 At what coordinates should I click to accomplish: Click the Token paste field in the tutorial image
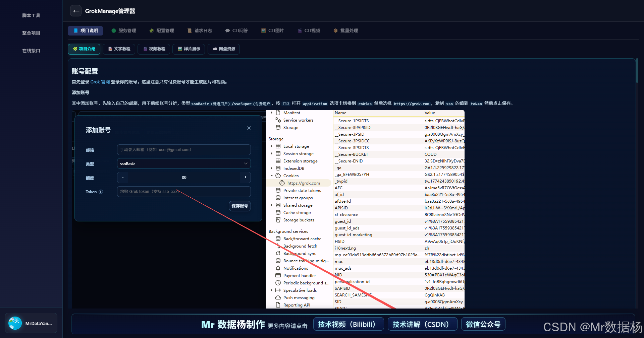click(184, 192)
